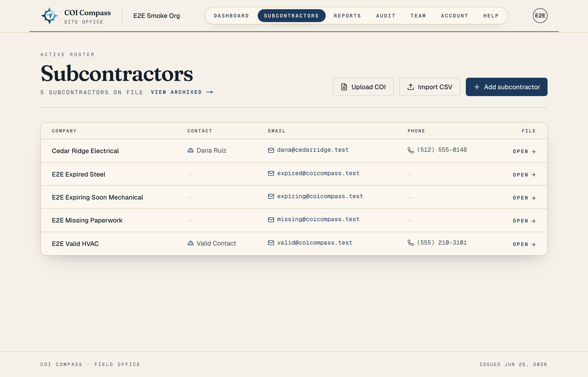This screenshot has width=588, height=377.
Task: Click the File column header
Action: click(x=529, y=131)
